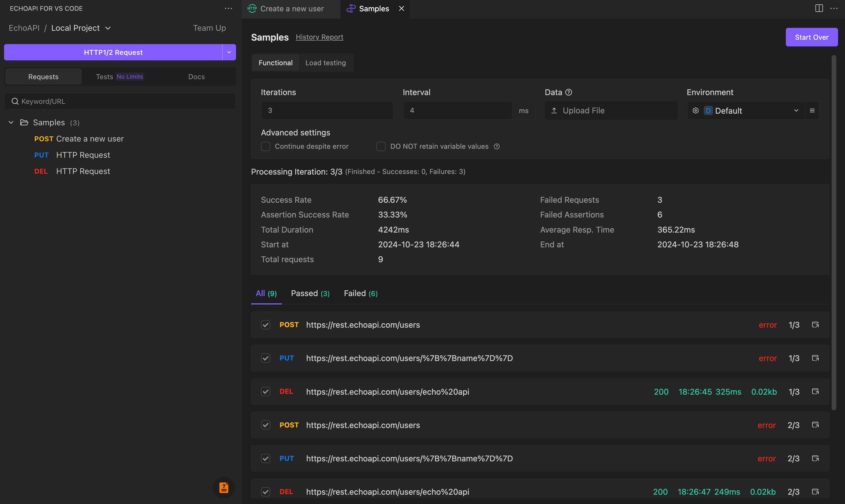Image resolution: width=845 pixels, height=504 pixels.
Task: Close the Samples tab
Action: coord(401,8)
